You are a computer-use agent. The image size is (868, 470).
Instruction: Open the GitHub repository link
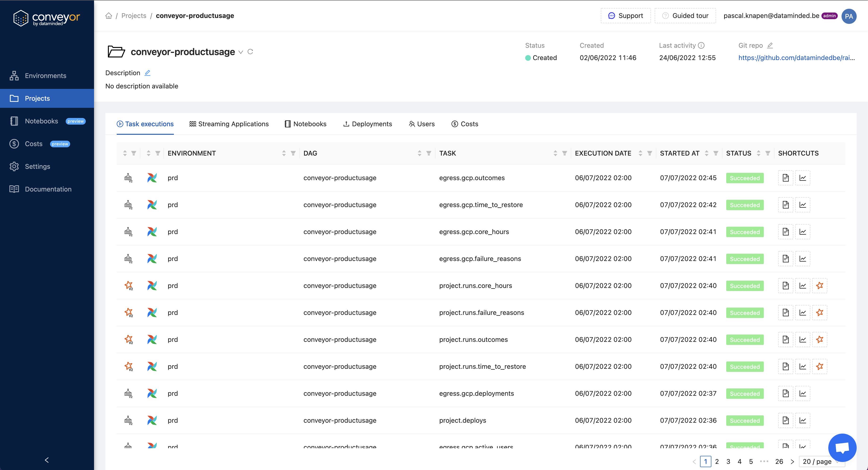796,58
